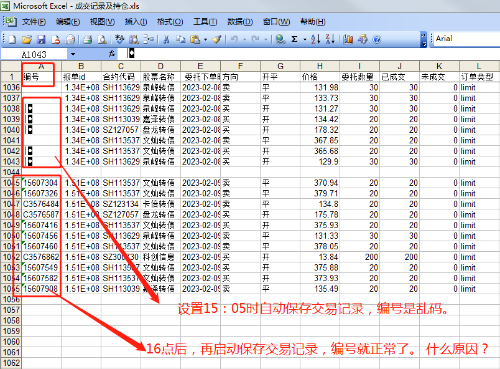Show the Drawing toolbar icon
500x369 pixels.
tap(362, 39)
